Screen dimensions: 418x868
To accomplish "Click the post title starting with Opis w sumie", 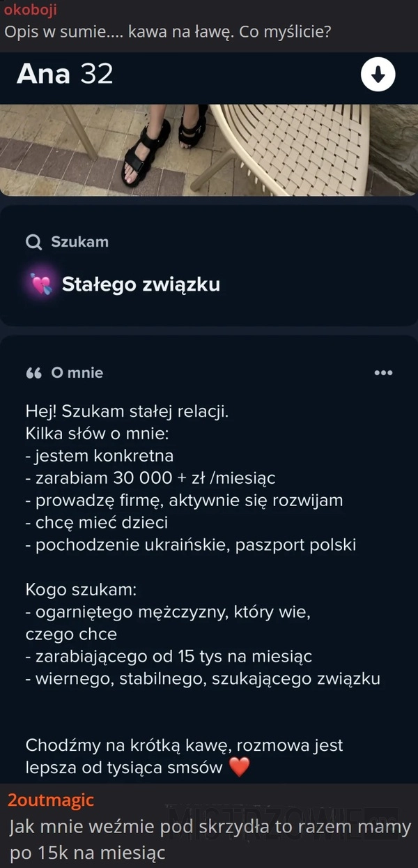I will click(167, 31).
